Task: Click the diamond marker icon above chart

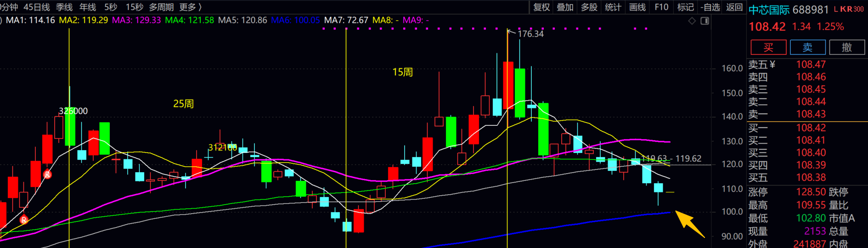Action: coord(692,21)
